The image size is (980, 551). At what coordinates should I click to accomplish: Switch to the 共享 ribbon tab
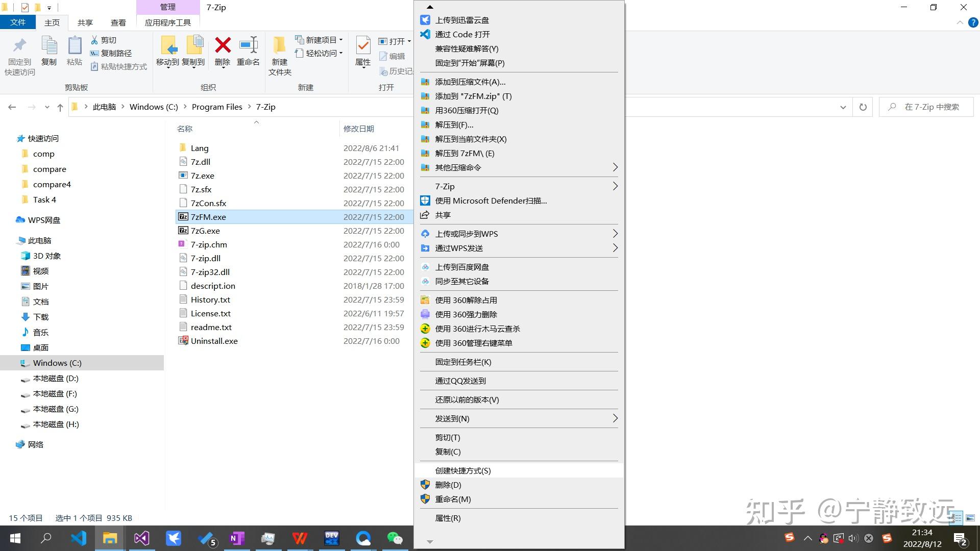(x=85, y=22)
